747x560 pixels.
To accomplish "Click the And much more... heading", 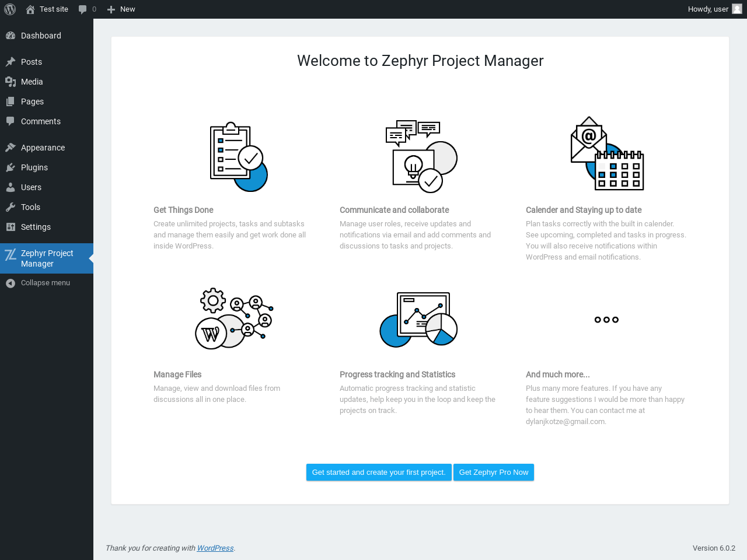I will [558, 374].
